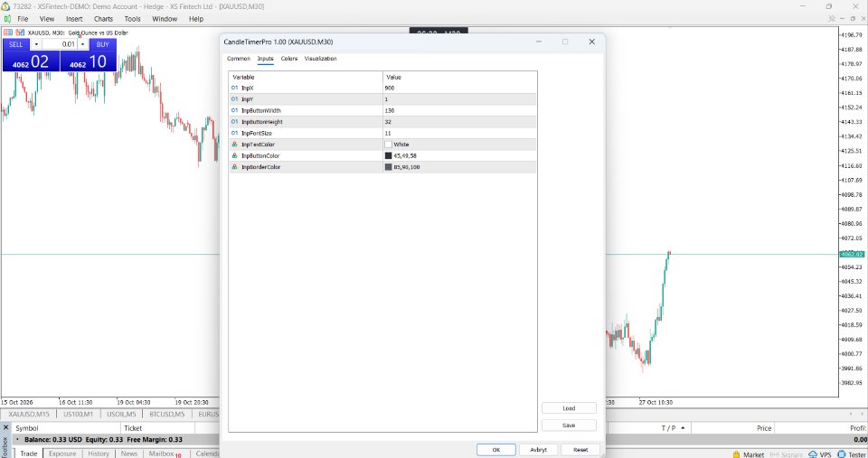Viewport: 868px width, 458px height.
Task: Open the Market shopping bag icon
Action: [x=736, y=454]
